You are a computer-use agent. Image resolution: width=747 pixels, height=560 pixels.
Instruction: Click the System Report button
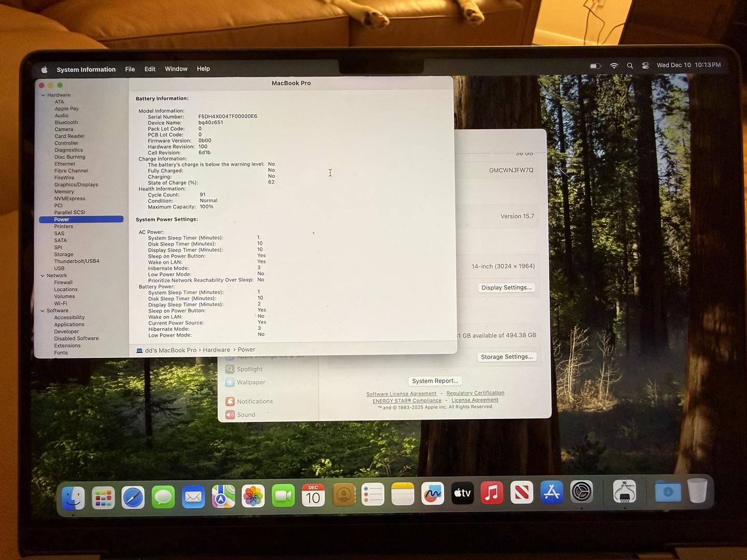pyautogui.click(x=435, y=381)
